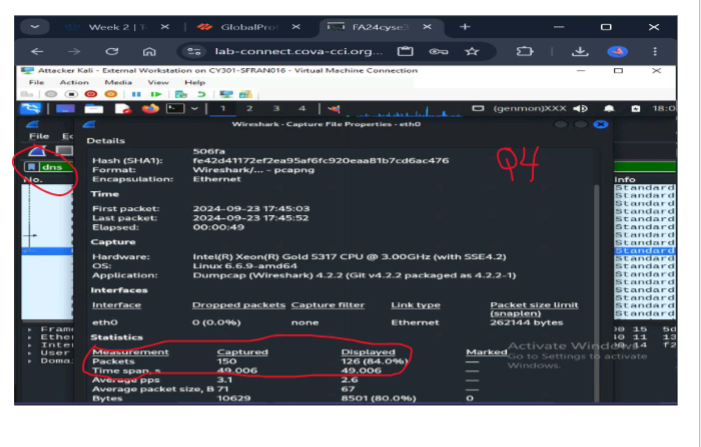Click the Wireshark taskbar icon after workspaces

click(x=334, y=109)
